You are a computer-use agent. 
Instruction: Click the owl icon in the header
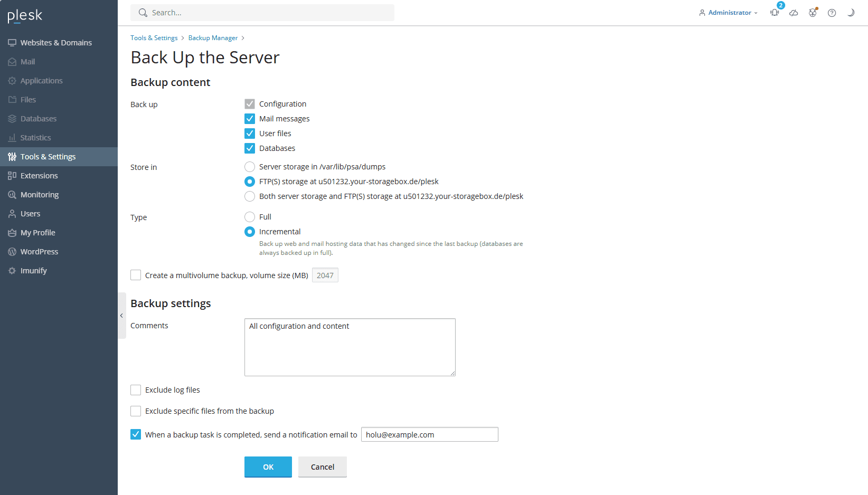(x=813, y=13)
